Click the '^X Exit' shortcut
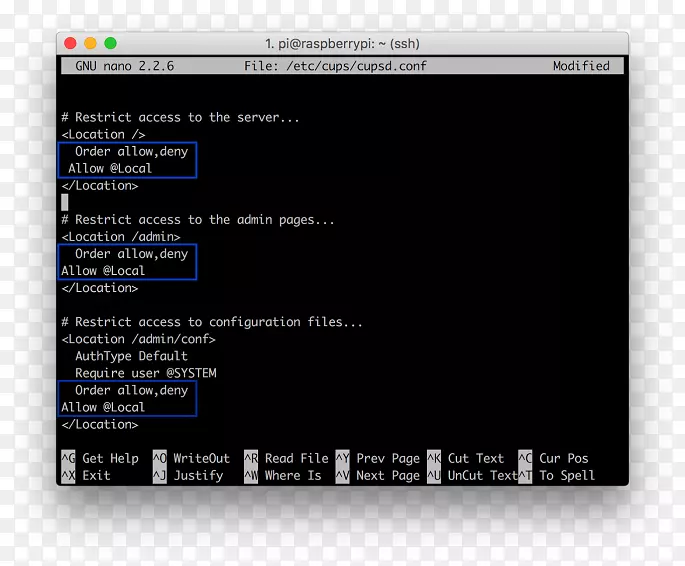The image size is (685, 566). click(86, 475)
